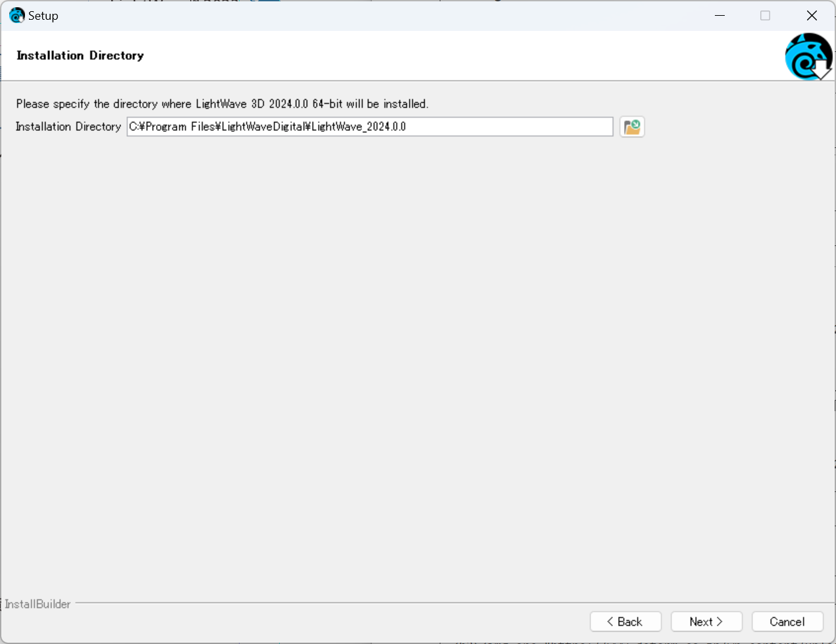The width and height of the screenshot is (836, 644).
Task: Open the folder browse icon
Action: (x=632, y=127)
